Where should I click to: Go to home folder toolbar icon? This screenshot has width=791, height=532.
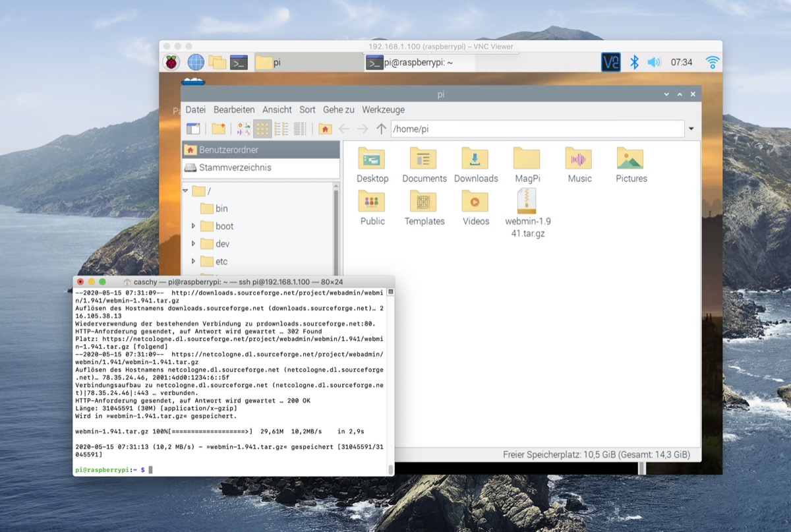(x=325, y=129)
